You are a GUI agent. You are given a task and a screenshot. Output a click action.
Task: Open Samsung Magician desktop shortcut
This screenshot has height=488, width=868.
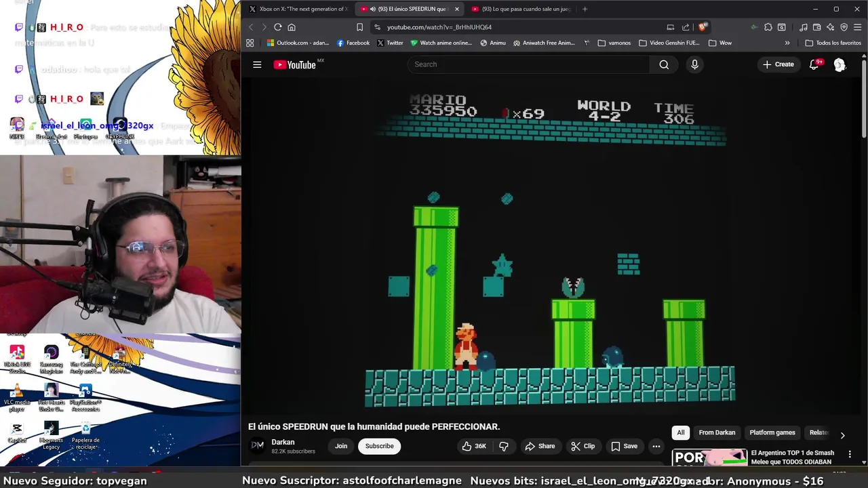click(x=51, y=360)
